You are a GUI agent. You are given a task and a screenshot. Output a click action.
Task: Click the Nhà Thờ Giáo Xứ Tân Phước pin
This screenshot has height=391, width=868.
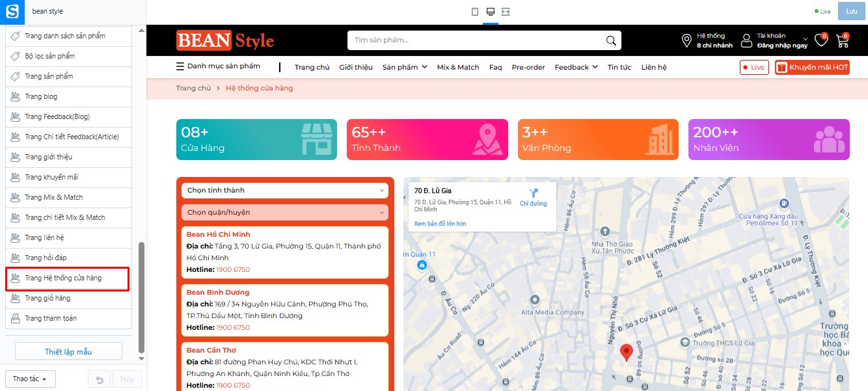(x=605, y=231)
